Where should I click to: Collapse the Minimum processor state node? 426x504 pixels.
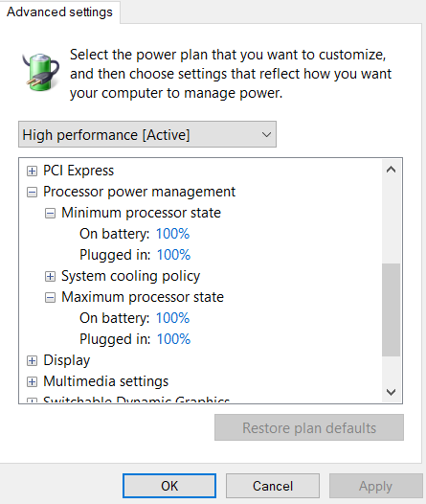pyautogui.click(x=50, y=213)
